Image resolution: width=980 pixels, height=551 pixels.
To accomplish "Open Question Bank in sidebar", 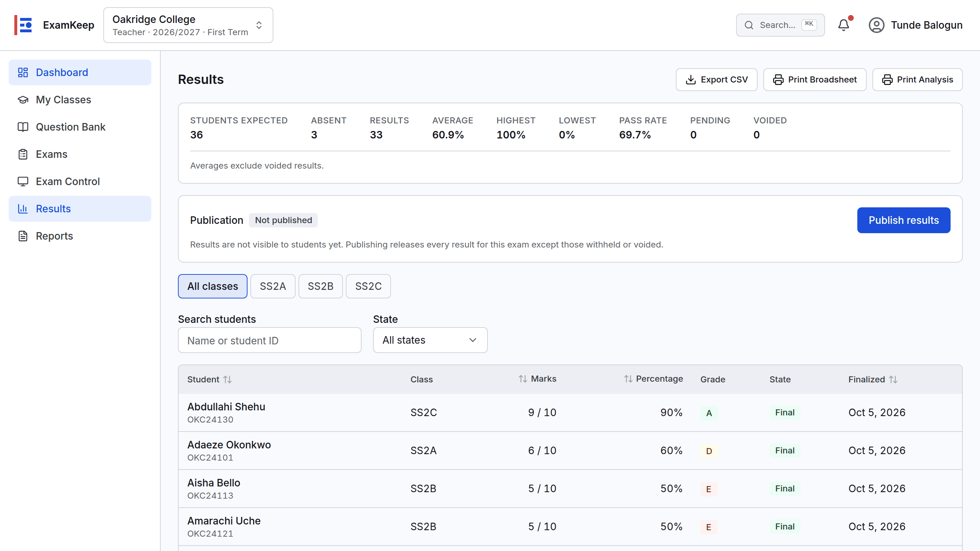I will pos(80,127).
